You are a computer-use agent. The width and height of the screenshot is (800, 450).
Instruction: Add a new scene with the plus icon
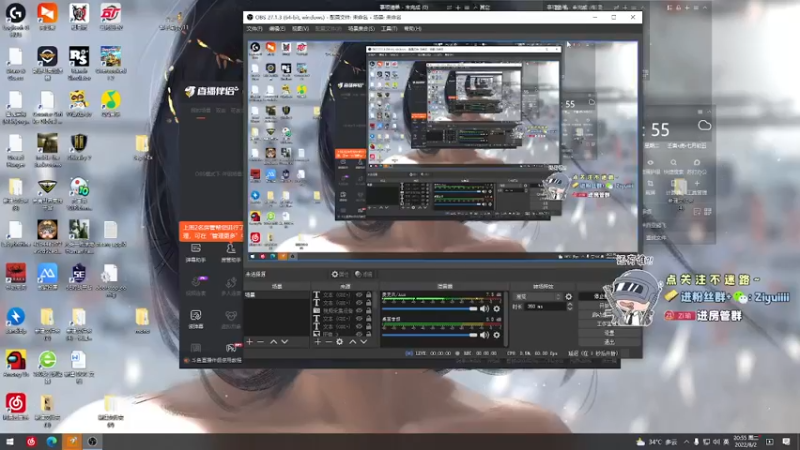pyautogui.click(x=249, y=341)
